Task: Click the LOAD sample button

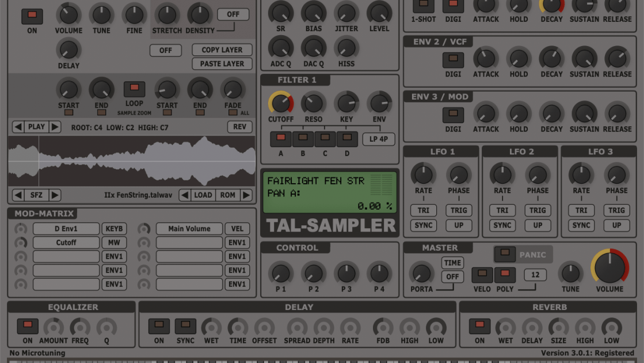Action: (203, 195)
